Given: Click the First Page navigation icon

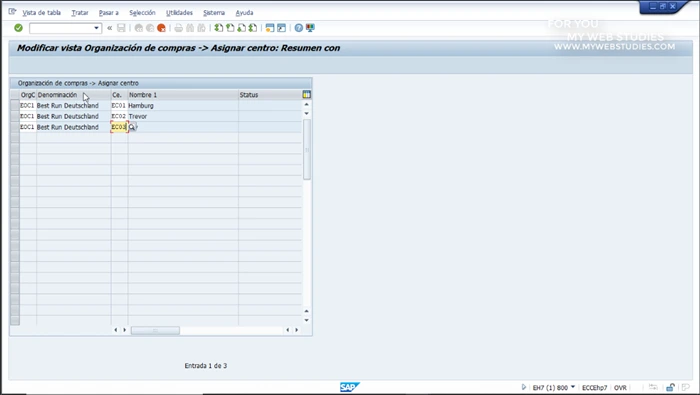Looking at the screenshot, I should pyautogui.click(x=219, y=28).
